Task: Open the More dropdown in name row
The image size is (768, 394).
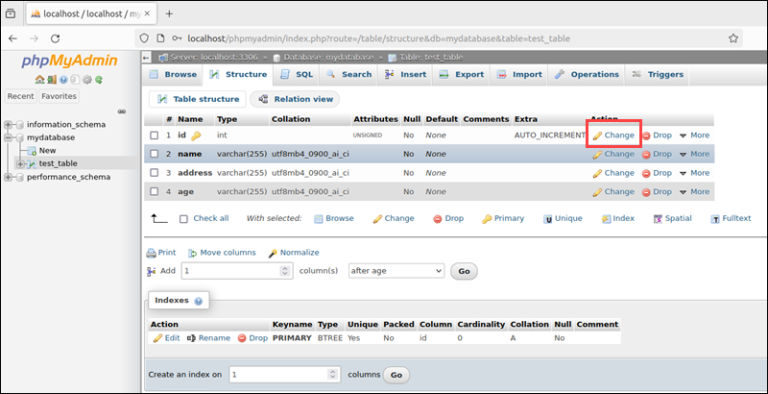Action: [695, 154]
